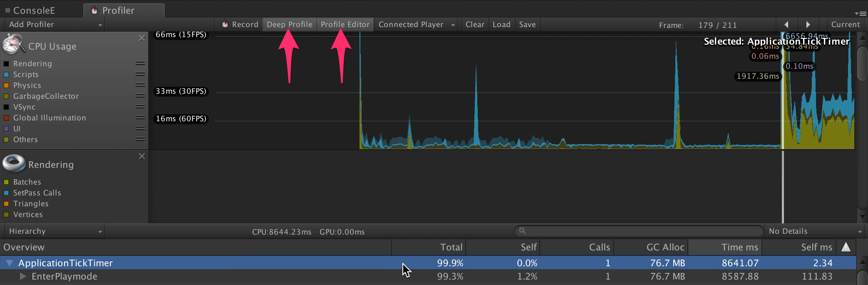The height and width of the screenshot is (285, 868).
Task: Sort by the Total column
Action: point(429,247)
